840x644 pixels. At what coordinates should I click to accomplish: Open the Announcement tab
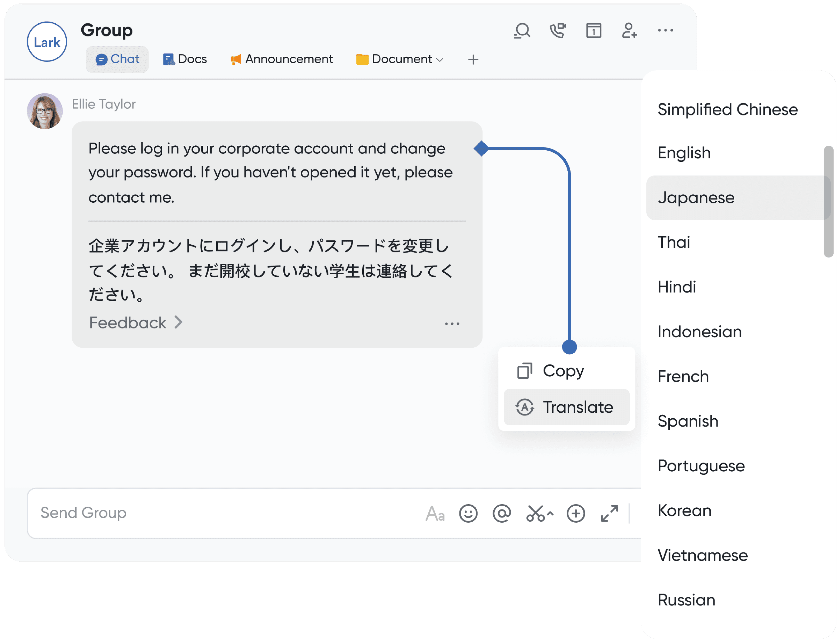click(x=282, y=59)
